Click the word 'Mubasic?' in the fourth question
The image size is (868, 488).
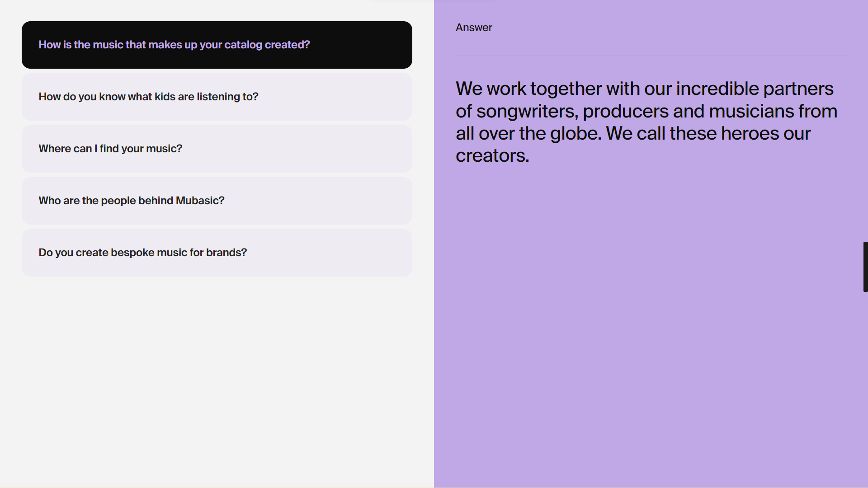pyautogui.click(x=200, y=201)
